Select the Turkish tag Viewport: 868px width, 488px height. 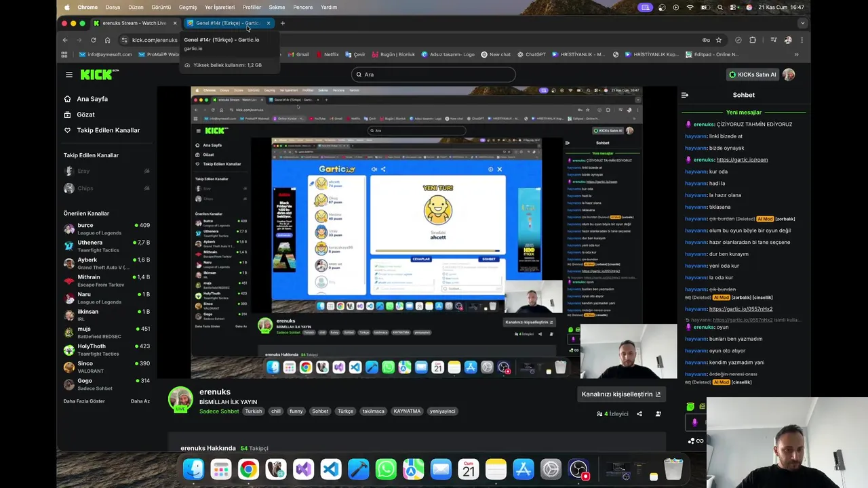[x=254, y=411]
